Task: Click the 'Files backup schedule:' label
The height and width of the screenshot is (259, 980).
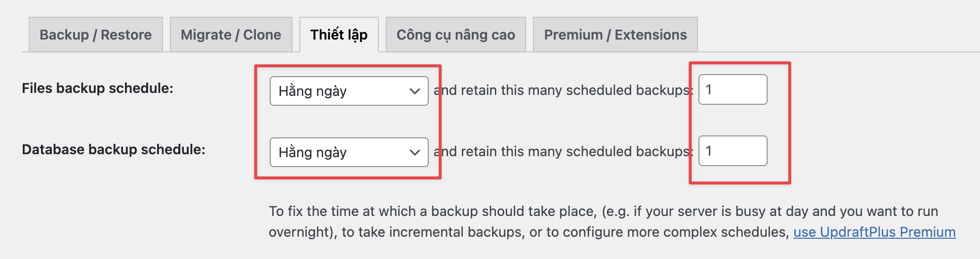Action: [x=97, y=88]
